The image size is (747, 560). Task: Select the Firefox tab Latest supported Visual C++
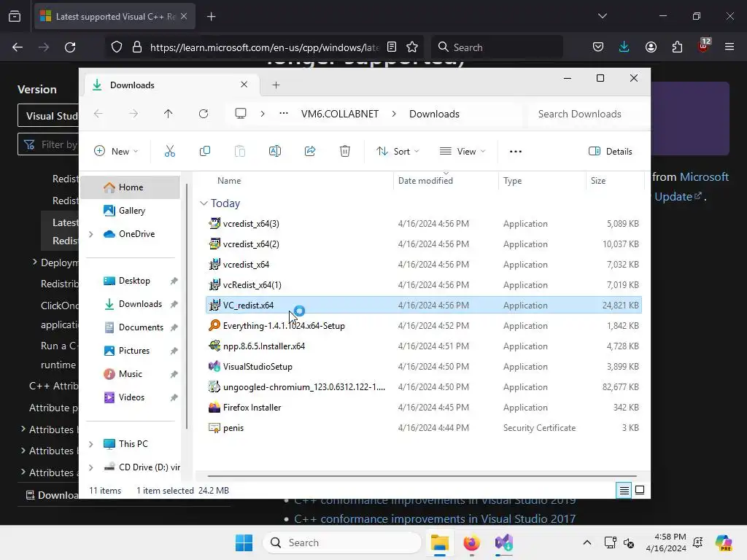click(x=115, y=17)
